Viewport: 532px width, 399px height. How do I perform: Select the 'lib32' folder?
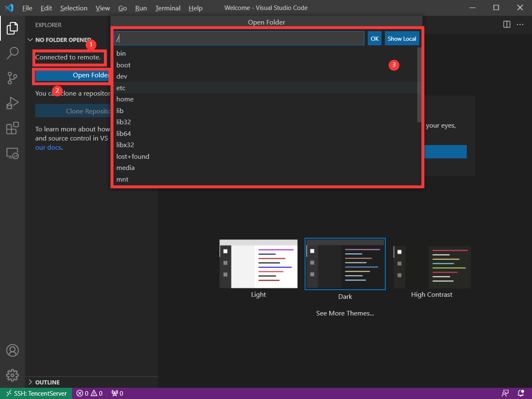coord(266,122)
